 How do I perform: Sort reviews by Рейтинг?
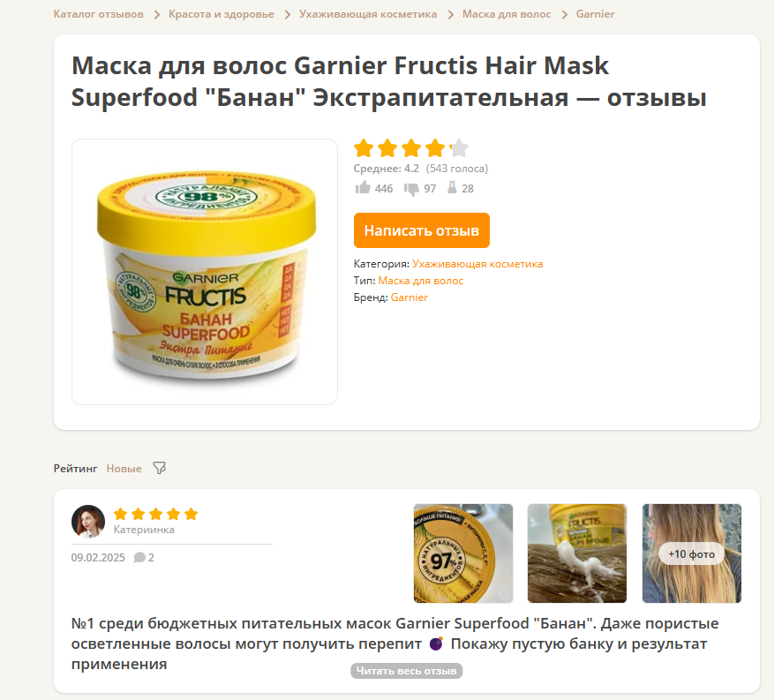[76, 469]
